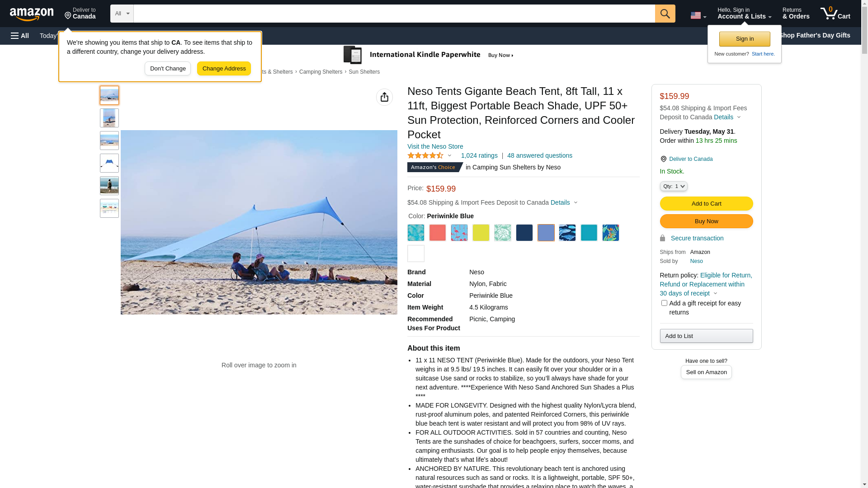The image size is (868, 488).
Task: Open the Amazon logo home link
Action: point(32,14)
